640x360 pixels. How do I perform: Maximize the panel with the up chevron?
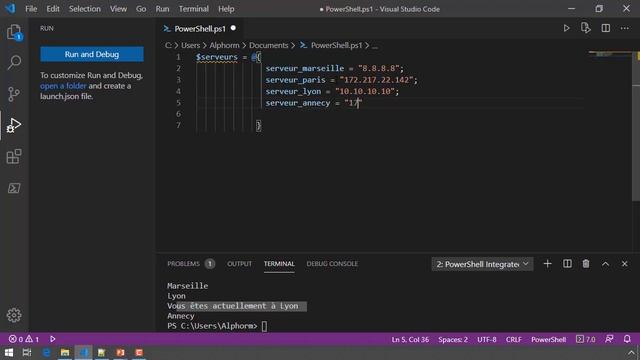pos(605,264)
